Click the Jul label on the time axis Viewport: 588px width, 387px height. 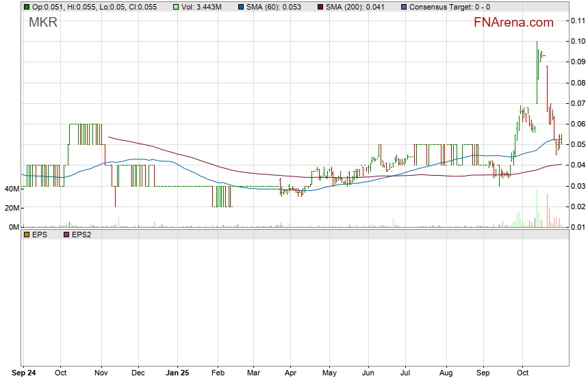pyautogui.click(x=406, y=374)
